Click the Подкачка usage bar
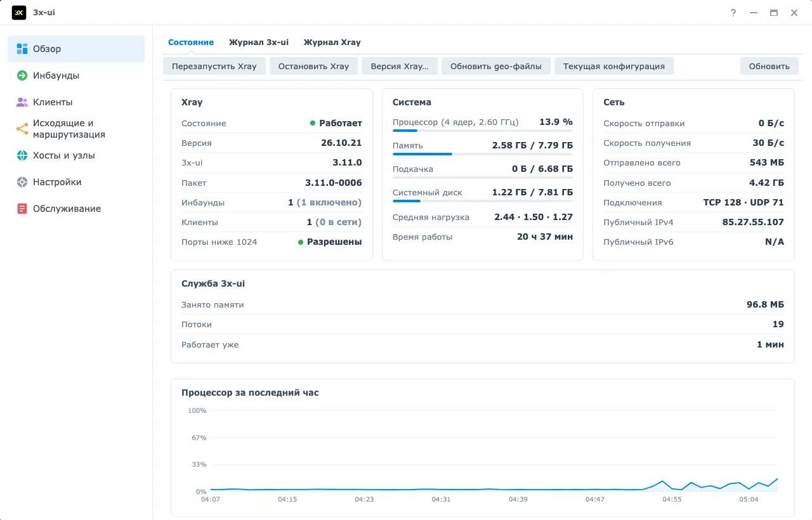Image resolution: width=812 pixels, height=520 pixels. coord(483,178)
